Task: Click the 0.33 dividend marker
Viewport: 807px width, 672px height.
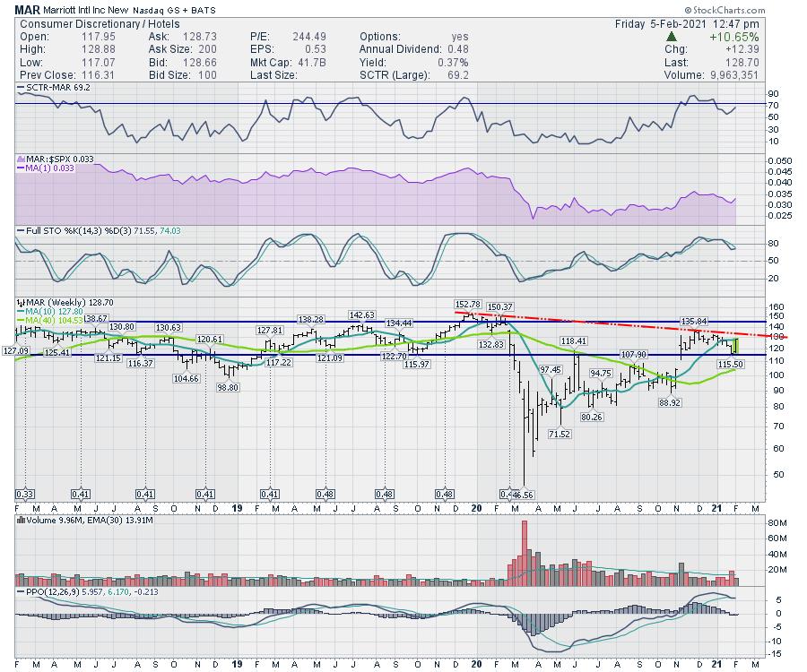Action: tap(25, 494)
